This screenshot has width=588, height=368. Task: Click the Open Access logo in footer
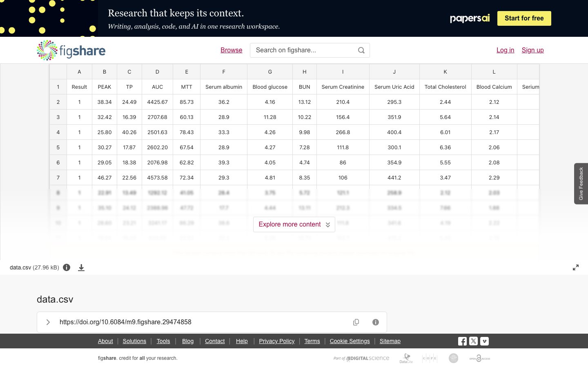(x=480, y=358)
